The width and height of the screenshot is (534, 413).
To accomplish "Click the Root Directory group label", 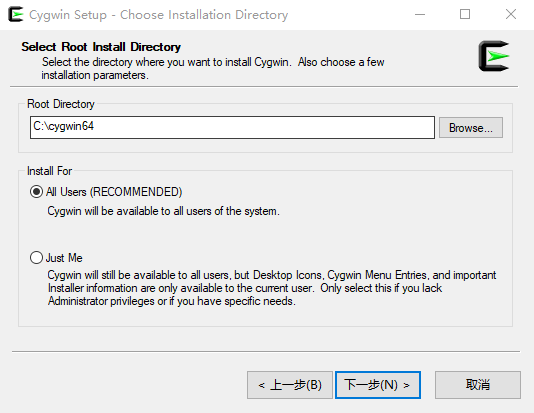I will click(61, 104).
